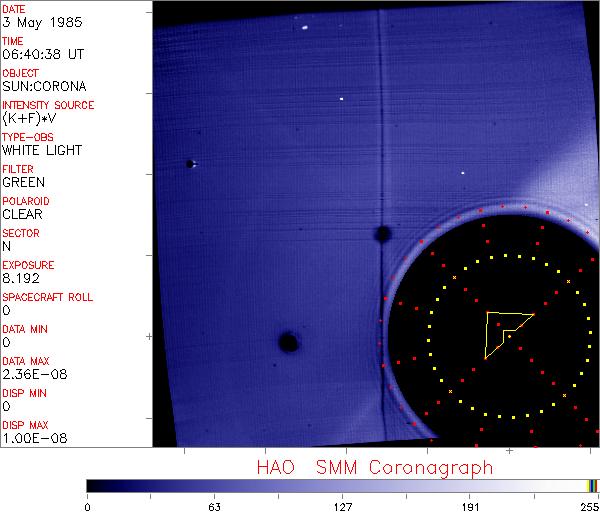Click the dark spot on the vertical line
This screenshot has height=512, width=600.
(381, 234)
